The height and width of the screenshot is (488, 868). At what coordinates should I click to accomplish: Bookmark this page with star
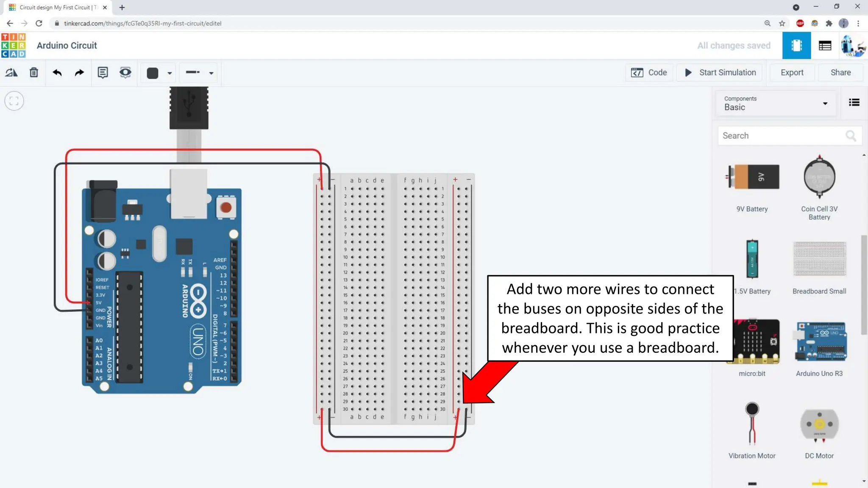782,23
